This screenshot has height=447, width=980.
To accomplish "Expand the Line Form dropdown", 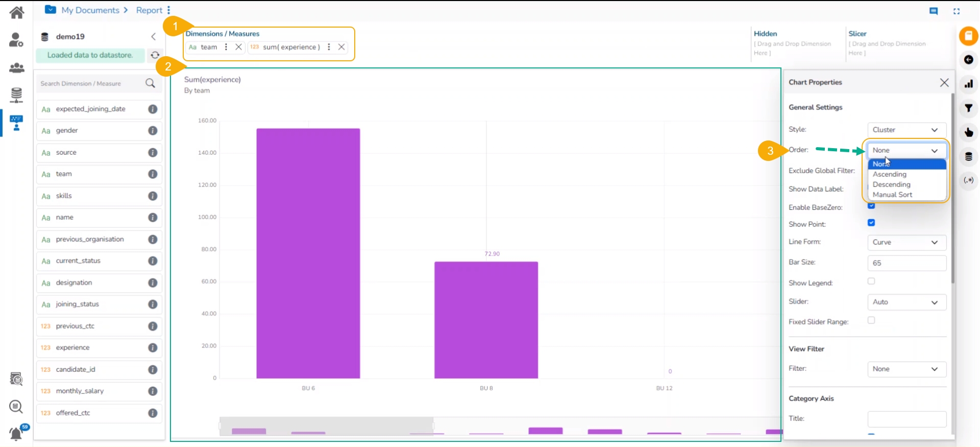I will click(x=906, y=242).
